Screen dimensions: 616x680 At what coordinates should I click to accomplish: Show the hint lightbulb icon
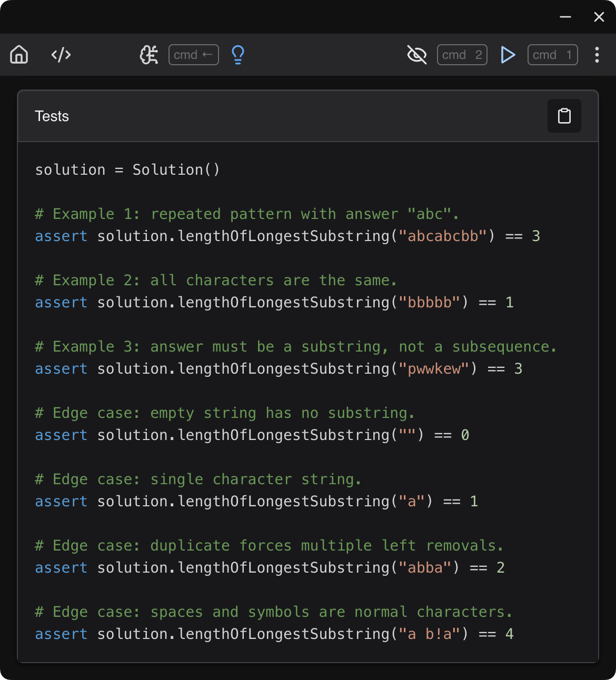pyautogui.click(x=238, y=55)
